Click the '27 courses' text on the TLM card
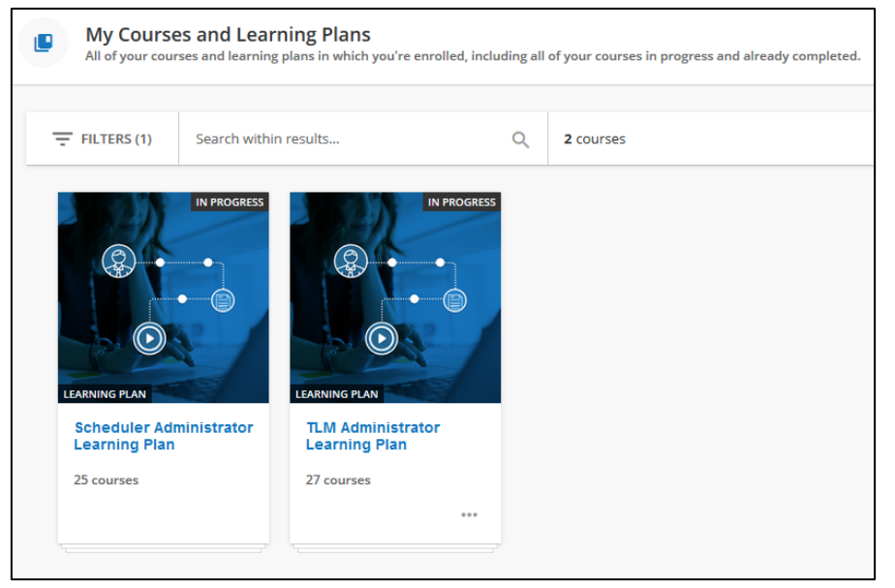 pyautogui.click(x=338, y=480)
